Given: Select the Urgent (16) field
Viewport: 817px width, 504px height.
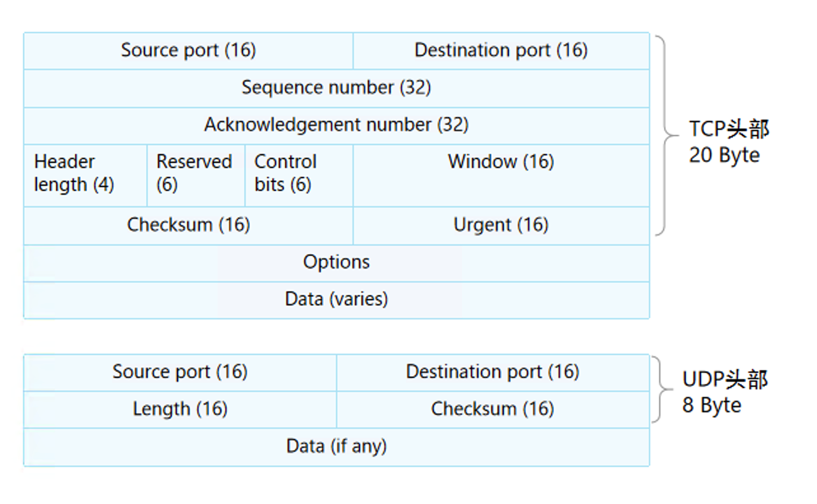Looking at the screenshot, I should tap(501, 225).
